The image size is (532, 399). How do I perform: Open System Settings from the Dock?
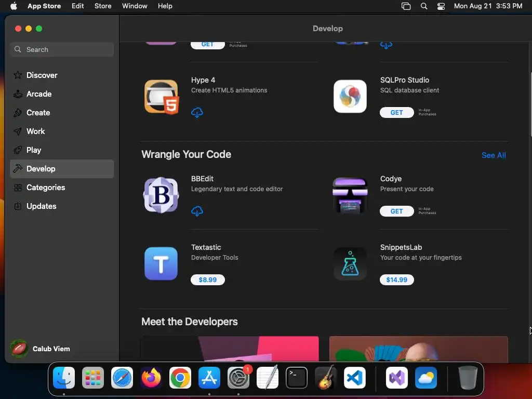coord(238,378)
